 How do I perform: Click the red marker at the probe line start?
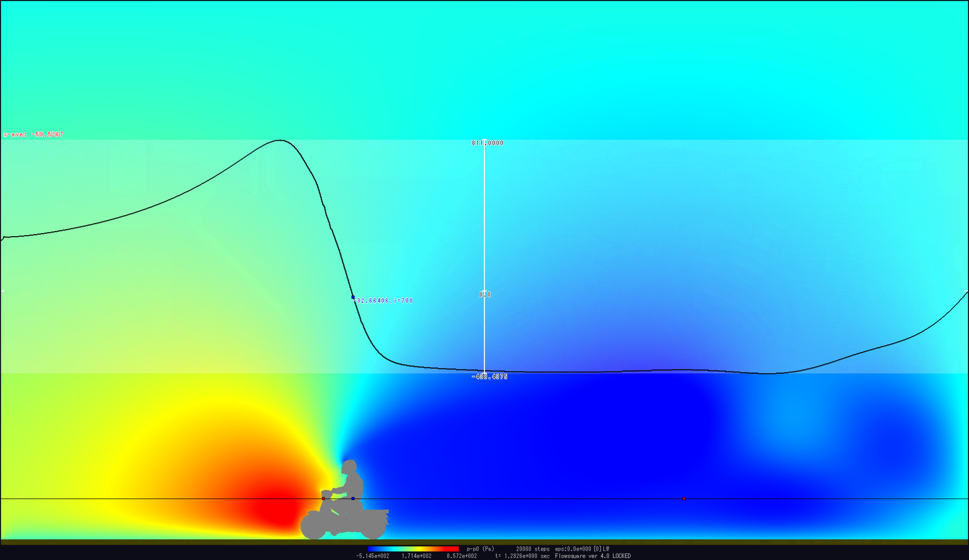click(324, 498)
